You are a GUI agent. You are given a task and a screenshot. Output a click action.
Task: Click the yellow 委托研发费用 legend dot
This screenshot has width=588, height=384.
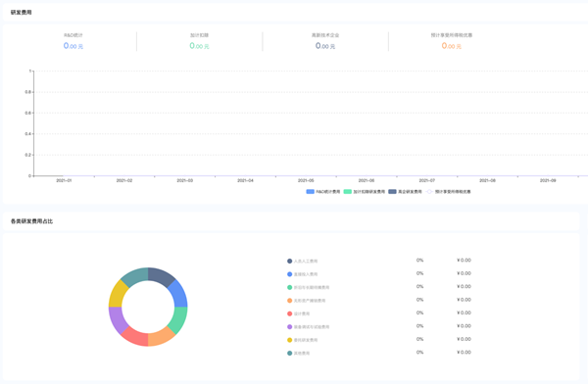(289, 340)
